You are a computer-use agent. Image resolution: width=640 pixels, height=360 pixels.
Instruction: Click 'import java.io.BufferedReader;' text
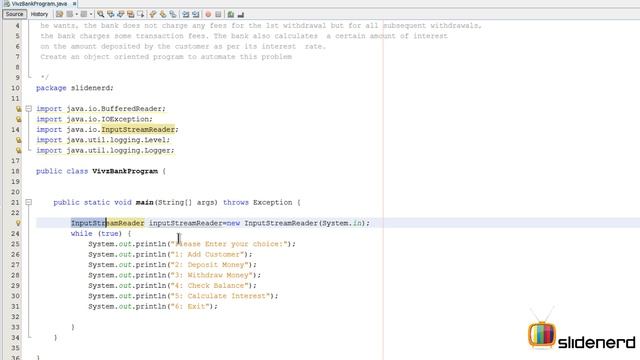[101, 109]
